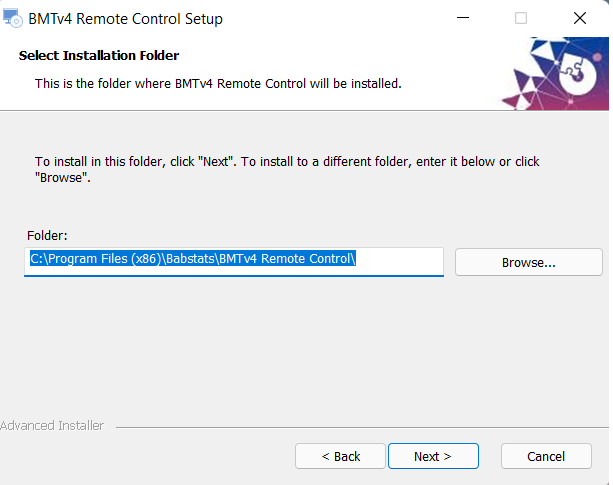
Task: Click the empty white space after the path
Action: point(400,259)
